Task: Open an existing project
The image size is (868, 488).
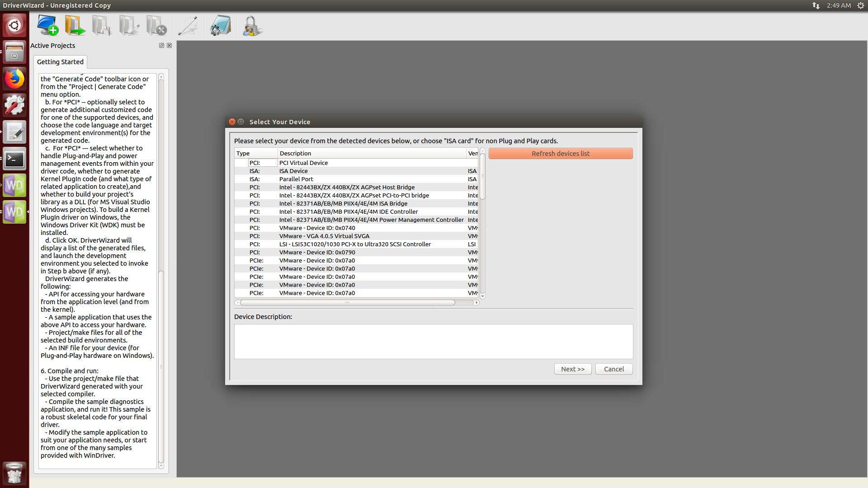Action: (75, 26)
